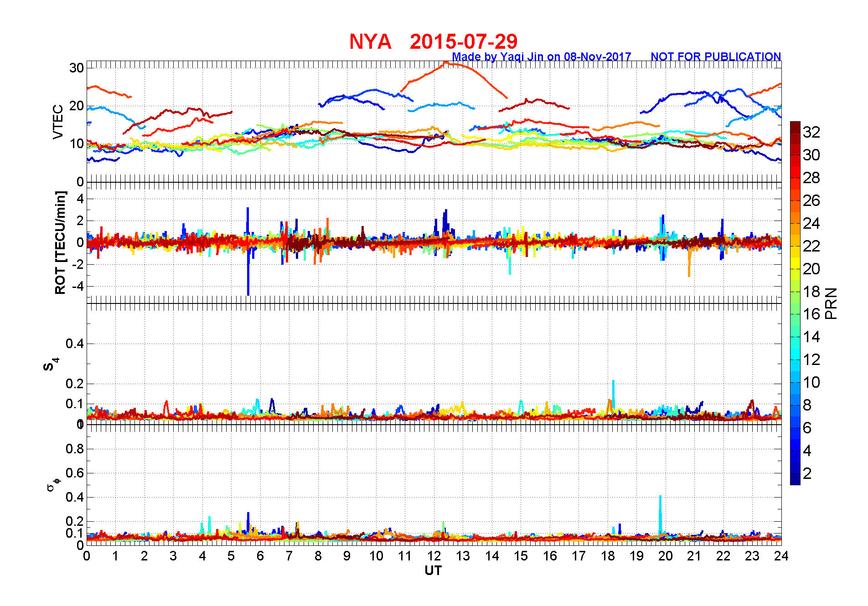Click the S4 axis tick label 0.4
Image resolution: width=868 pixels, height=606 pixels.
tap(75, 344)
